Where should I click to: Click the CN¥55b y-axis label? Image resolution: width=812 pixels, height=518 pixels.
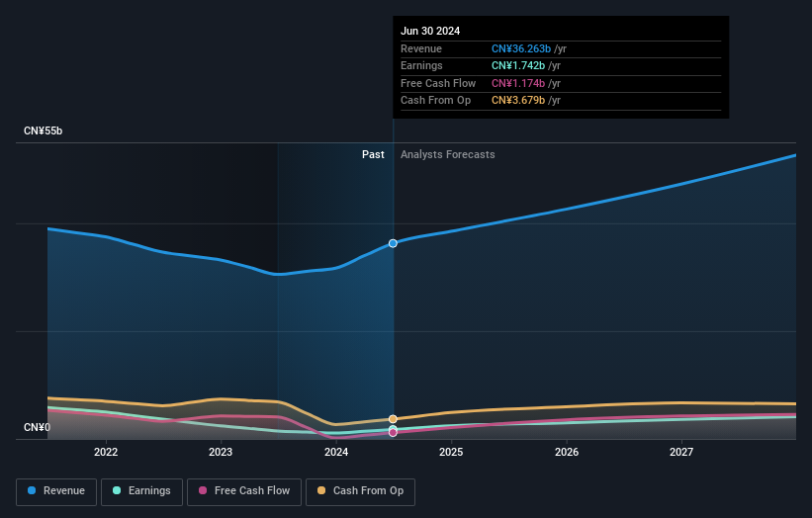tap(43, 130)
